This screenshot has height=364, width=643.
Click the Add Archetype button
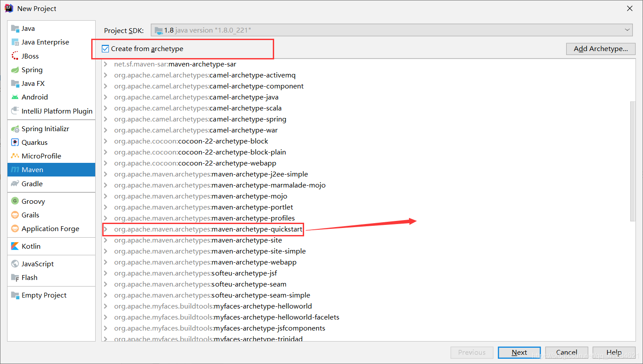point(601,49)
